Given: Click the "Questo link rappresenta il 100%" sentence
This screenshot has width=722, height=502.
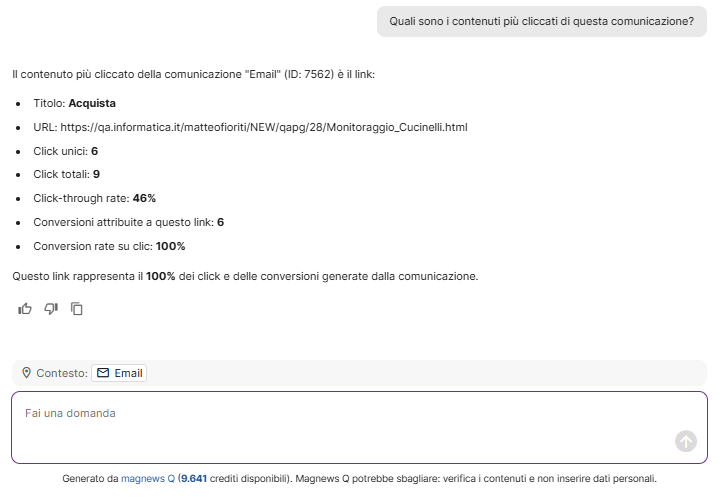Looking at the screenshot, I should click(245, 275).
